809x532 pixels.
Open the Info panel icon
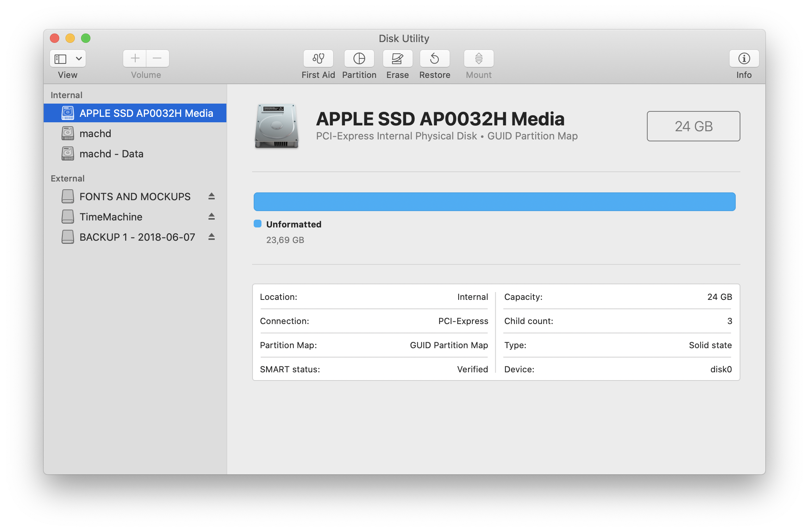(744, 58)
